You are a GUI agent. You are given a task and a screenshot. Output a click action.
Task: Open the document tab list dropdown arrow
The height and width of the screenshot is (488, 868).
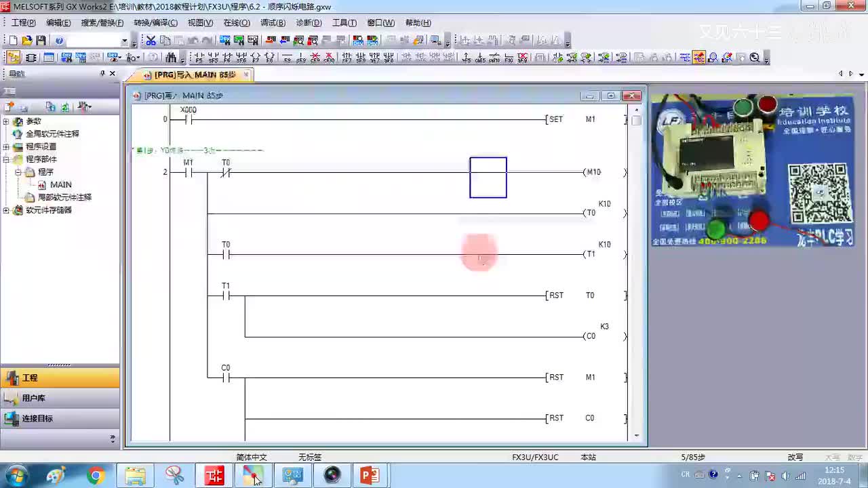[861, 74]
